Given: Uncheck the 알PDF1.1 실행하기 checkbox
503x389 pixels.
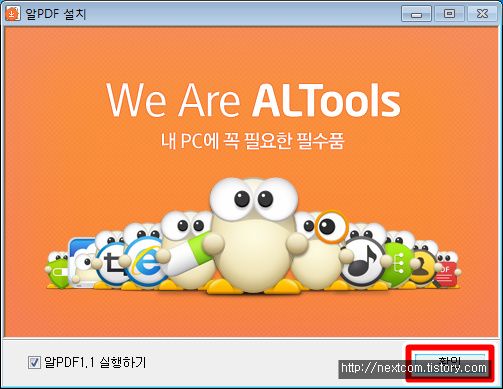Looking at the screenshot, I should coord(34,362).
